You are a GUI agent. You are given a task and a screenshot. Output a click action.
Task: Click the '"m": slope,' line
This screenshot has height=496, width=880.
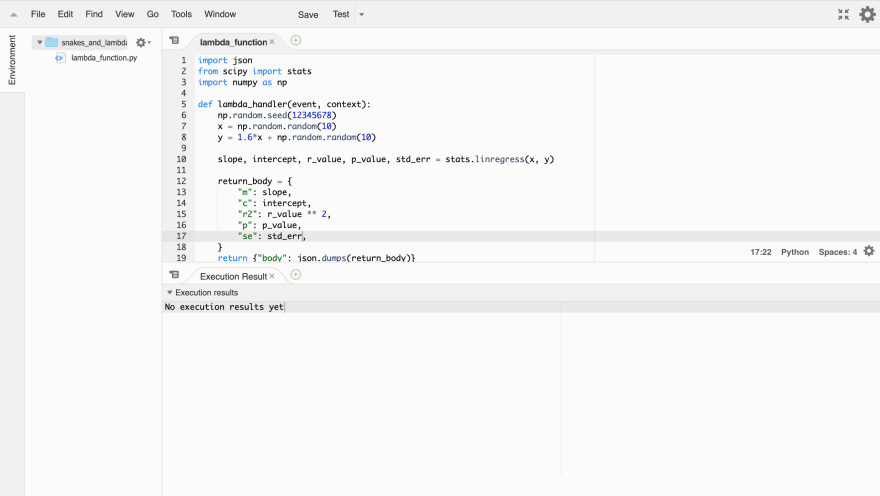point(264,192)
